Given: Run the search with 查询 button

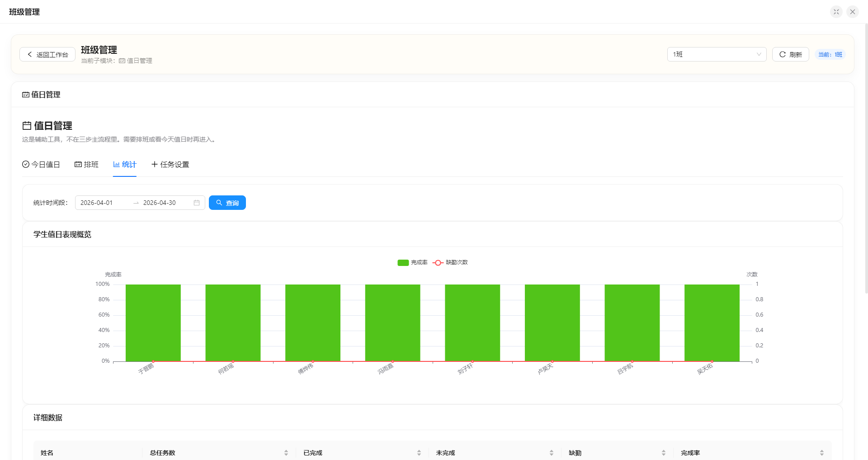Looking at the screenshot, I should (x=227, y=203).
